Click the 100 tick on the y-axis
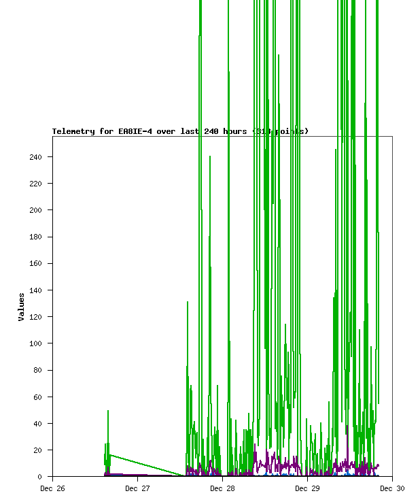The height and width of the screenshot is (504, 420). click(x=35, y=343)
